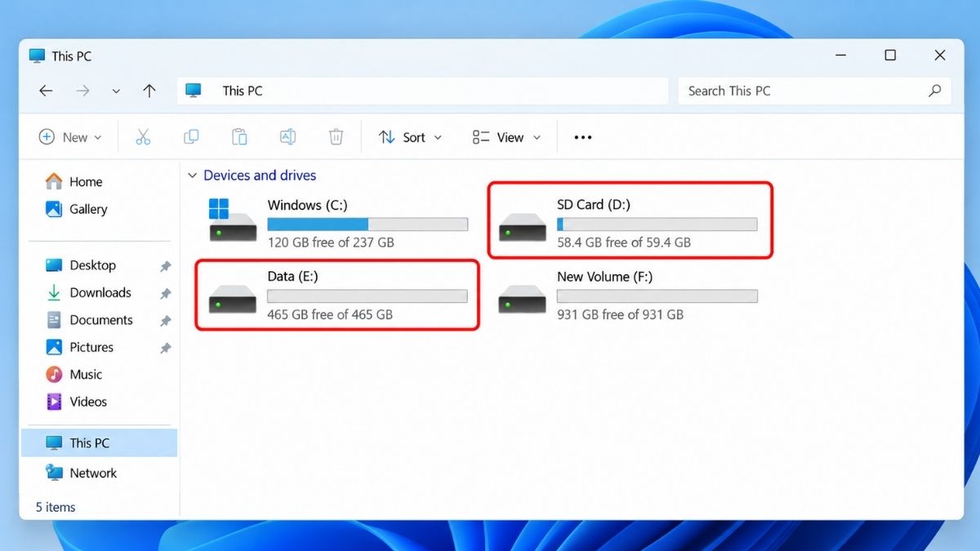Open Music in the sidebar
This screenshot has width=980, height=551.
73,375
